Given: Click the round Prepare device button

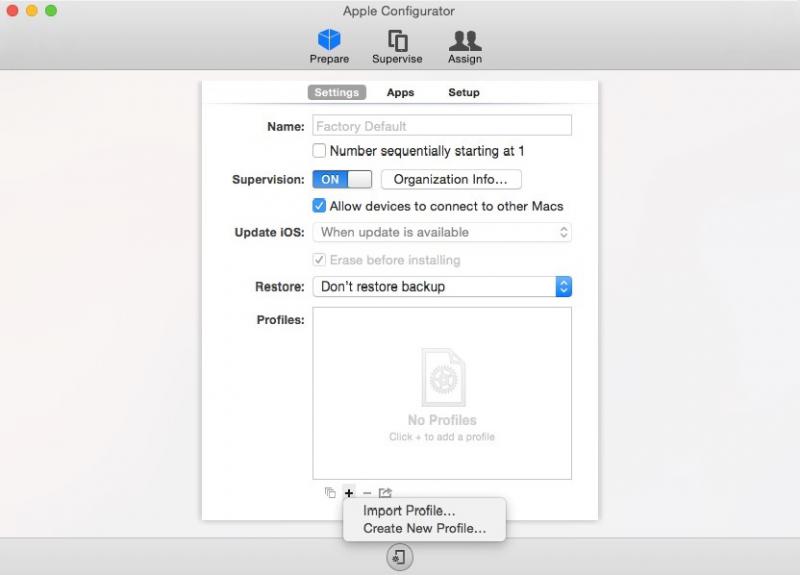Looking at the screenshot, I should coord(399,557).
